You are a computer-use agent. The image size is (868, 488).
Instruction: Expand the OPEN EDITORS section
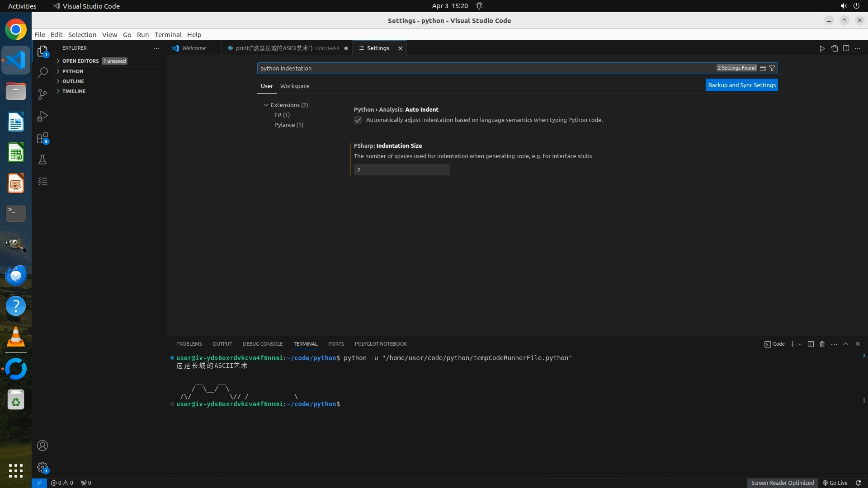click(x=80, y=61)
